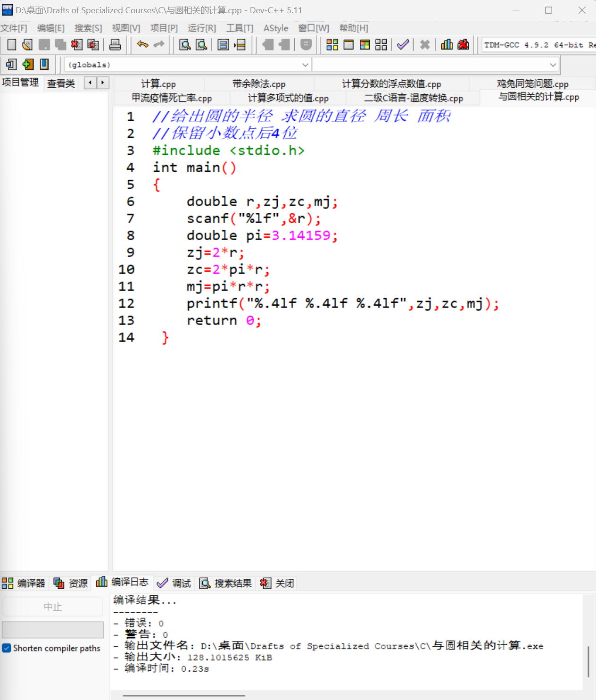Click the New file toolbar icon
The width and height of the screenshot is (596, 700).
pyautogui.click(x=12, y=45)
